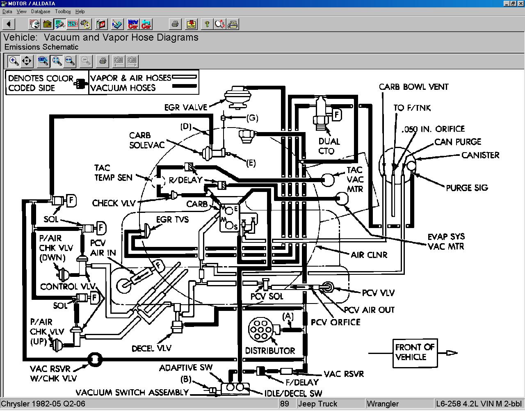Select the pan four-arrow tool

pos(27,61)
